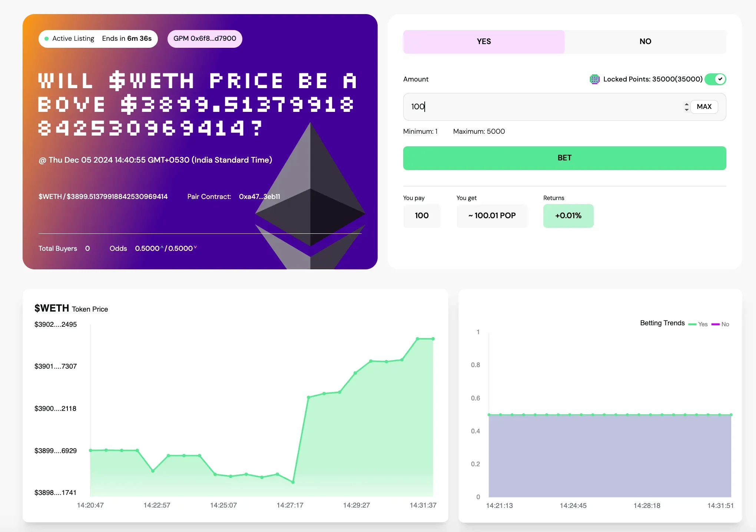The image size is (756, 532).
Task: Open Pair Contract 0xa47...3eb11 link
Action: tap(259, 197)
